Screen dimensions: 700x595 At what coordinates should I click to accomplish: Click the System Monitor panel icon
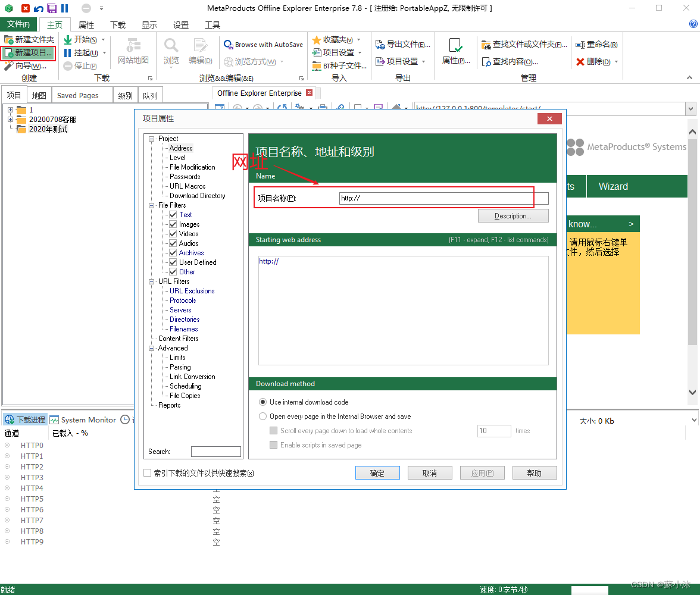point(54,420)
